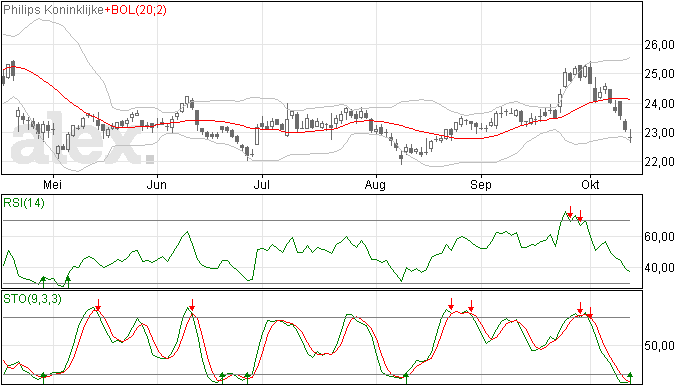690x387 pixels.
Task: Click the 50,00 stochastic axis value
Action: [x=659, y=346]
